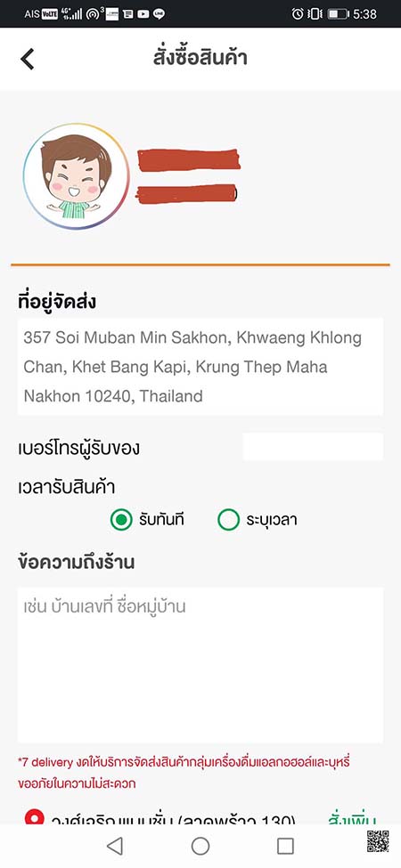Image resolution: width=401 pixels, height=868 pixels.
Task: Tap the Android home circle button
Action: (200, 846)
